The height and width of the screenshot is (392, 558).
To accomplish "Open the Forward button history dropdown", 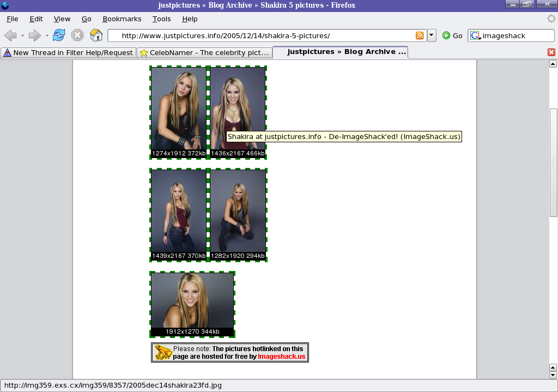I will coord(47,35).
